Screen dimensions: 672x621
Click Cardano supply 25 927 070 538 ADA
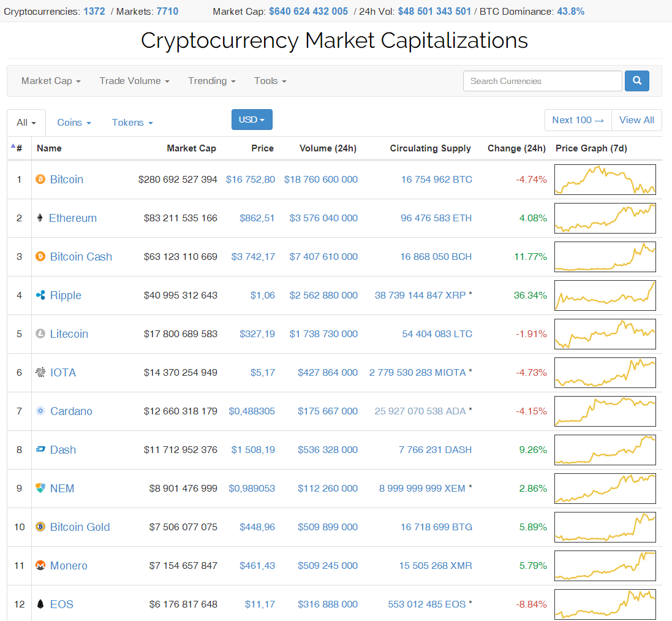(x=420, y=411)
